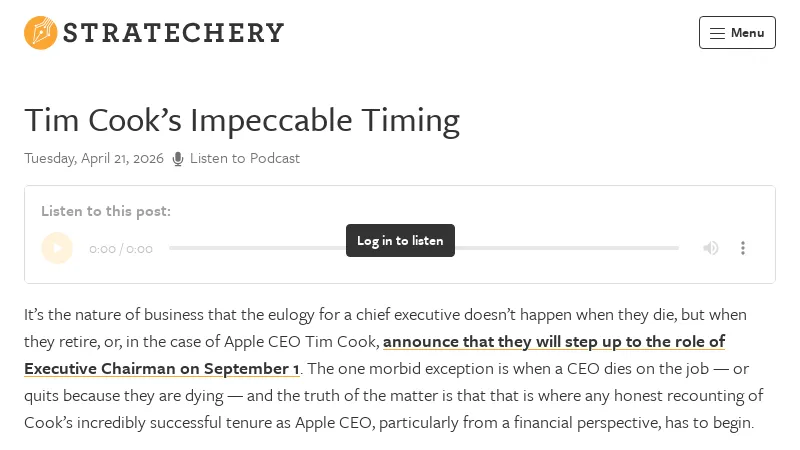Open the STRATECHERY wordmark home link
800x450 pixels.
174,33
